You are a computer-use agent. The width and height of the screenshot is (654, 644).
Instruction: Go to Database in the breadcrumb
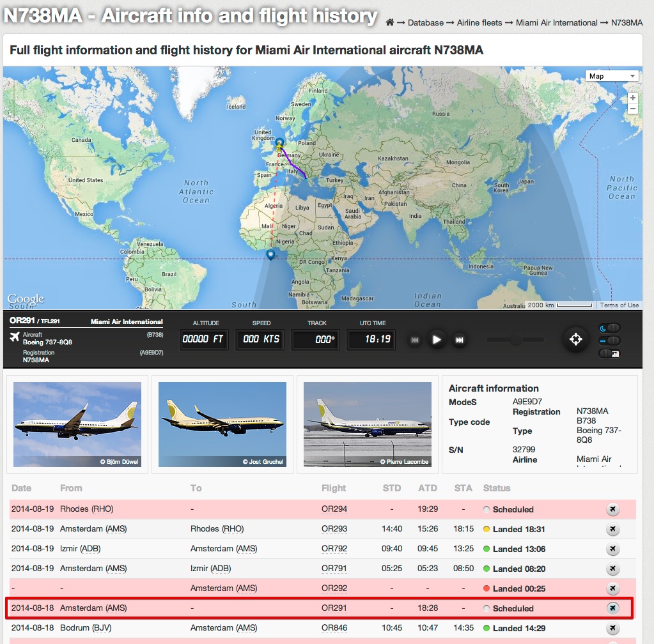click(x=425, y=22)
